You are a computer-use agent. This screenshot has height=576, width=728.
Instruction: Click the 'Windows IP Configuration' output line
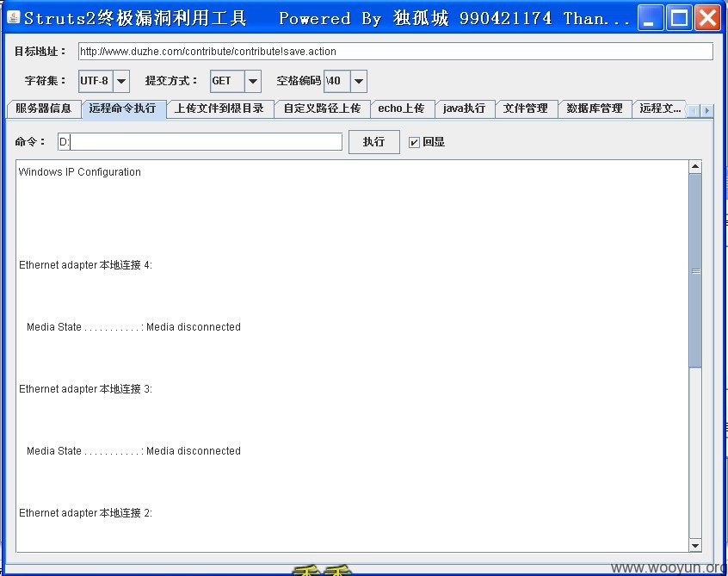[x=79, y=172]
